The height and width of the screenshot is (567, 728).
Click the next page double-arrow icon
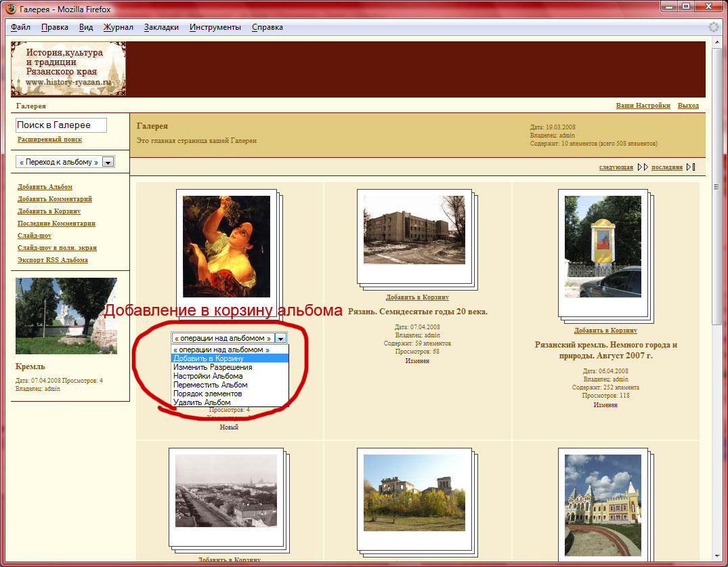click(x=643, y=167)
